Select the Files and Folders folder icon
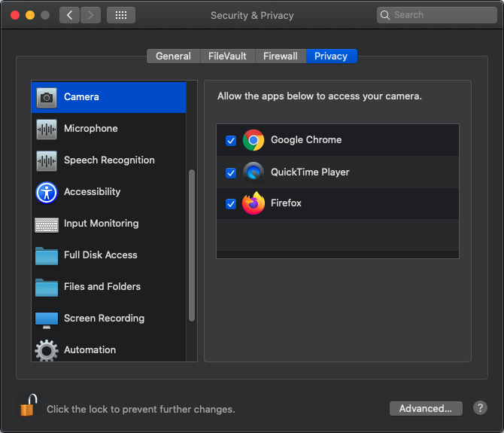504x433 pixels. click(47, 287)
